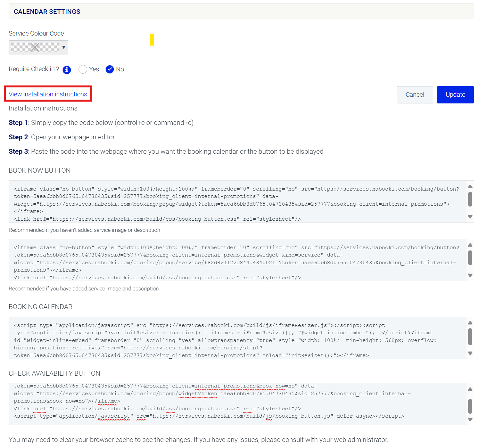Click the Service Colour Code label
The width and height of the screenshot is (479, 448).
pyautogui.click(x=36, y=33)
